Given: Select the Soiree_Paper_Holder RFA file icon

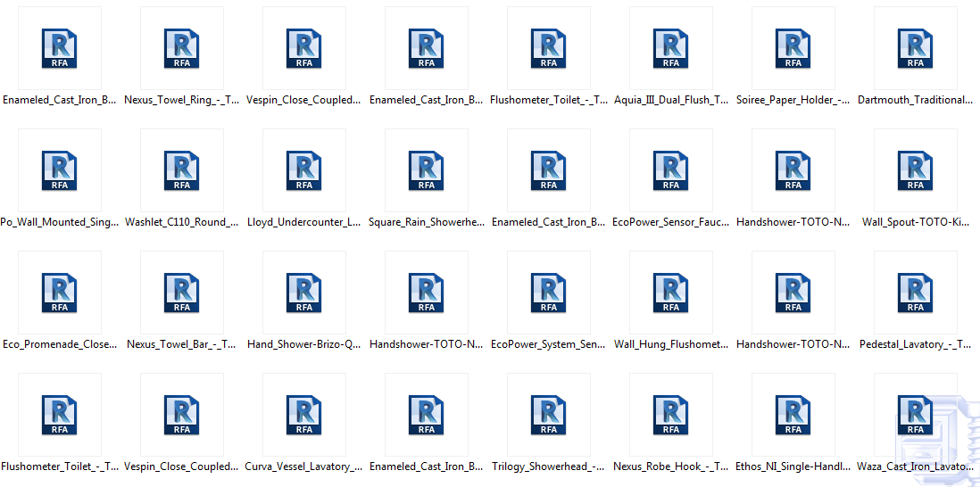Looking at the screenshot, I should (x=793, y=48).
